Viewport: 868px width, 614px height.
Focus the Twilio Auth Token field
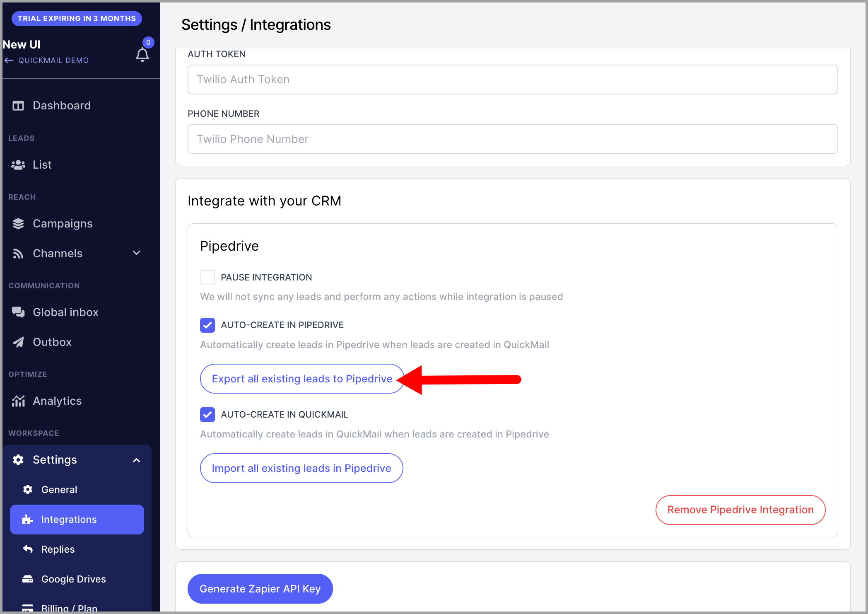pos(513,80)
